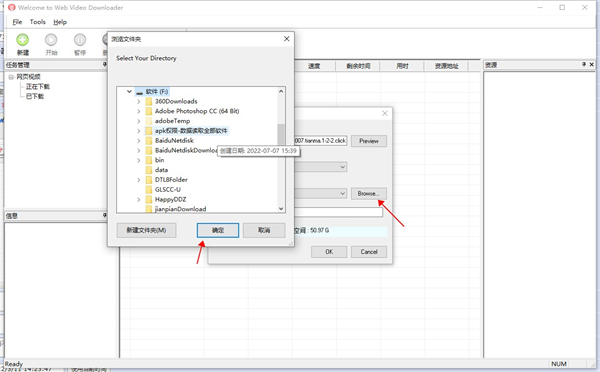Screen dimensions: 600x372
Task: Click the 确定 confirm button
Action: [x=218, y=230]
